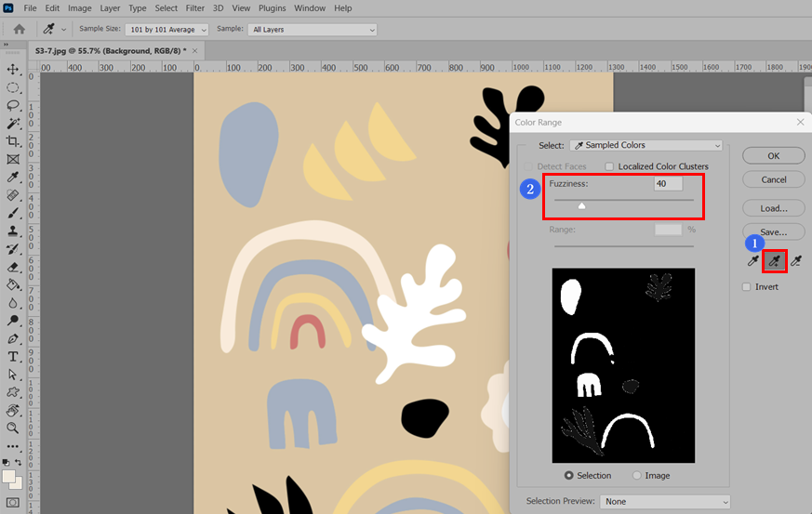Choose the plain Eyedropper in Color Range

753,261
